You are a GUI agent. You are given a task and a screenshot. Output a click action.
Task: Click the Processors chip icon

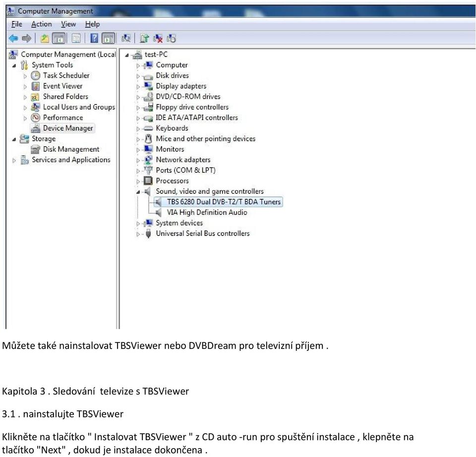pos(148,181)
